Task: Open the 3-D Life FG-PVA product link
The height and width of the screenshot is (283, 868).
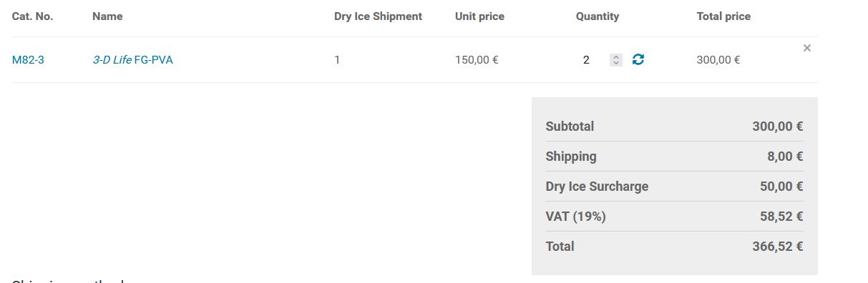Action: (132, 60)
